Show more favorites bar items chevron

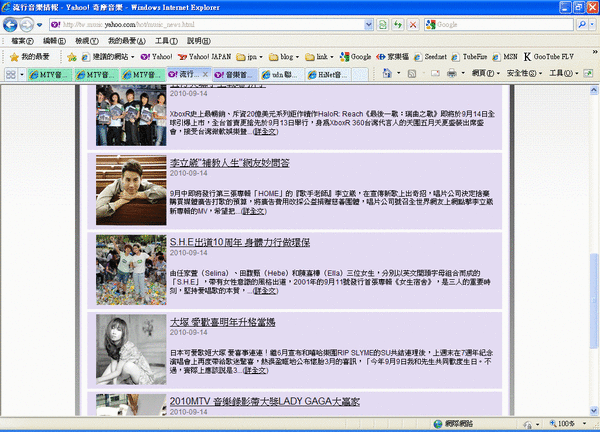click(x=595, y=52)
